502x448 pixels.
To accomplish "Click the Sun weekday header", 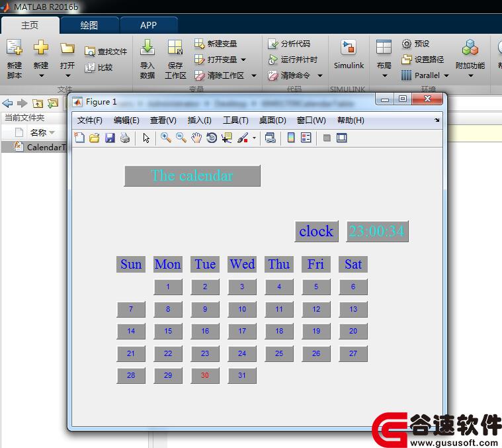I will 131,264.
